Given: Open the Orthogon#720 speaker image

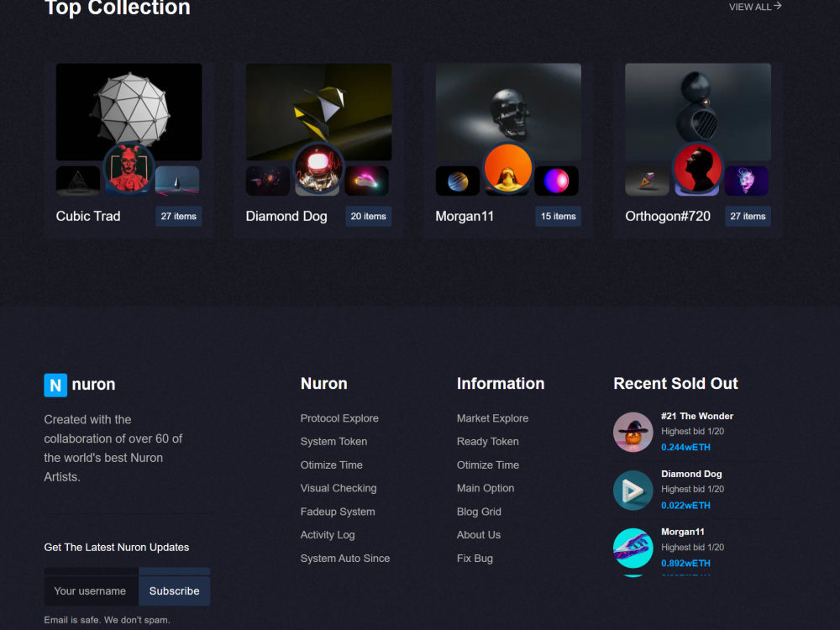Looking at the screenshot, I should [698, 112].
